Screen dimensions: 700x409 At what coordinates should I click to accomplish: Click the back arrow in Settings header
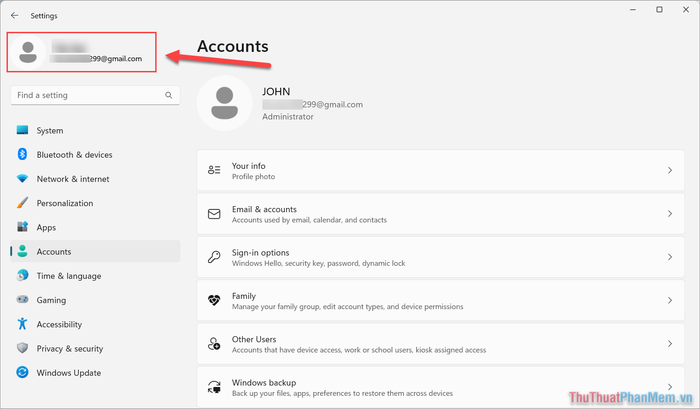click(x=15, y=16)
